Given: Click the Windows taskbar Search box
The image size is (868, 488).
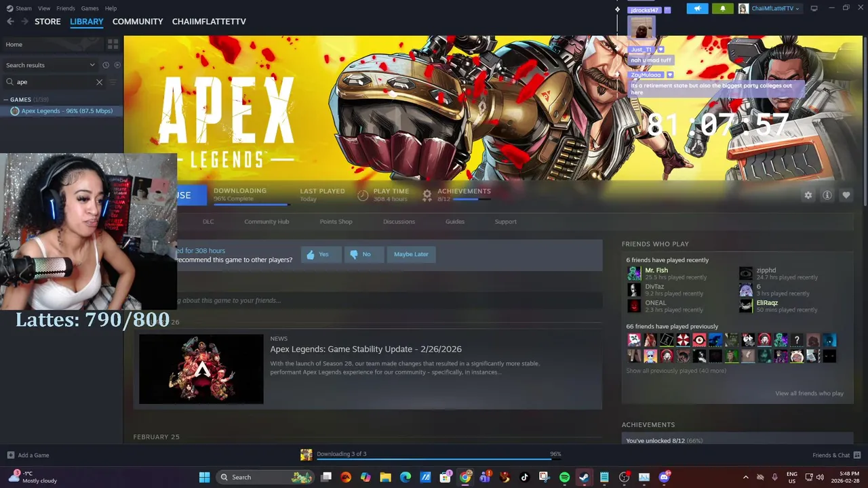Looking at the screenshot, I should 266,477.
